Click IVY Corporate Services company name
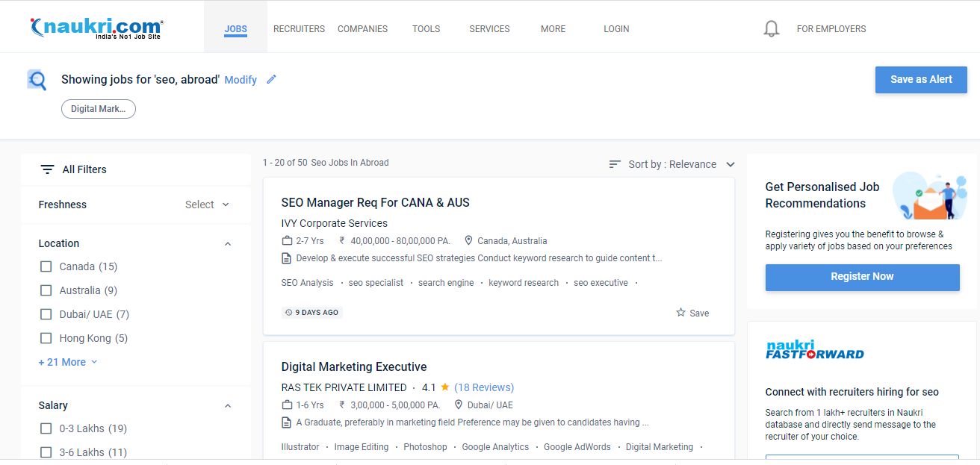The image size is (980, 465). pos(334,223)
